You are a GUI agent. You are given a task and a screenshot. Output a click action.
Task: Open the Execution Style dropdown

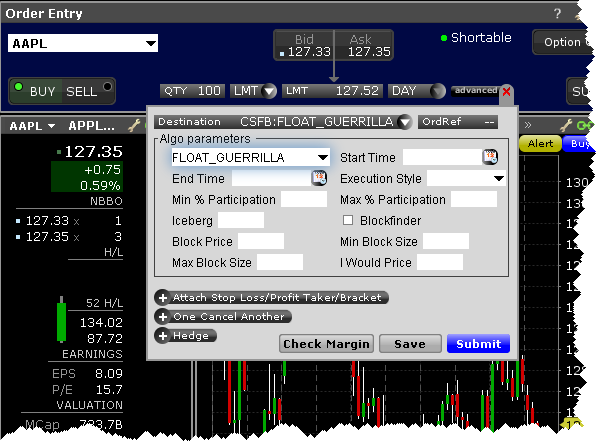click(499, 178)
